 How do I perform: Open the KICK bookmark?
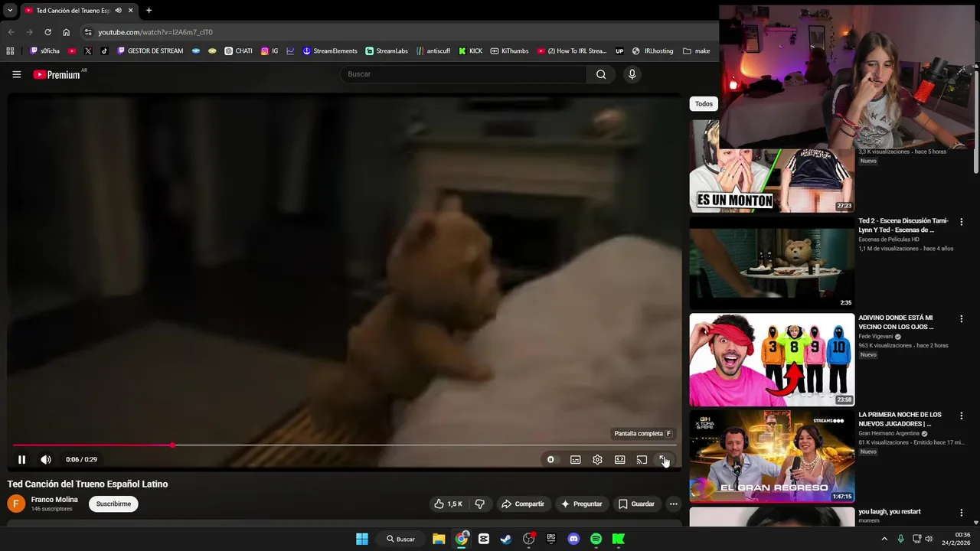click(x=470, y=51)
